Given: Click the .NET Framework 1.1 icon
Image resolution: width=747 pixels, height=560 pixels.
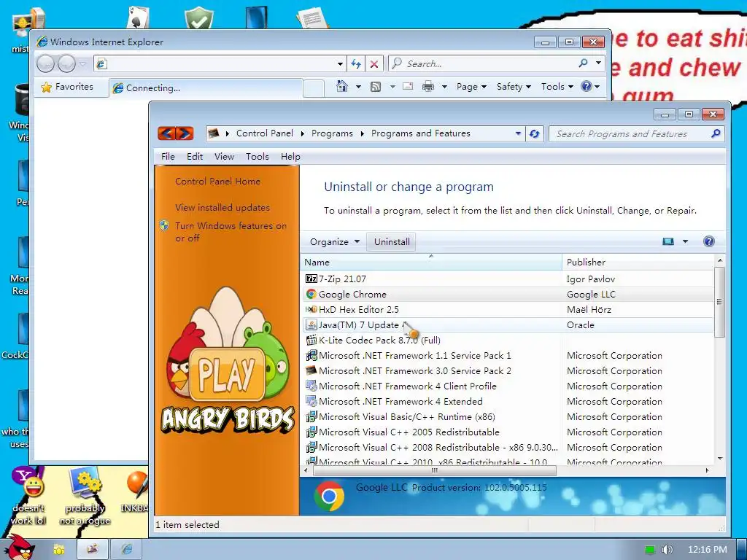Looking at the screenshot, I should tap(311, 355).
